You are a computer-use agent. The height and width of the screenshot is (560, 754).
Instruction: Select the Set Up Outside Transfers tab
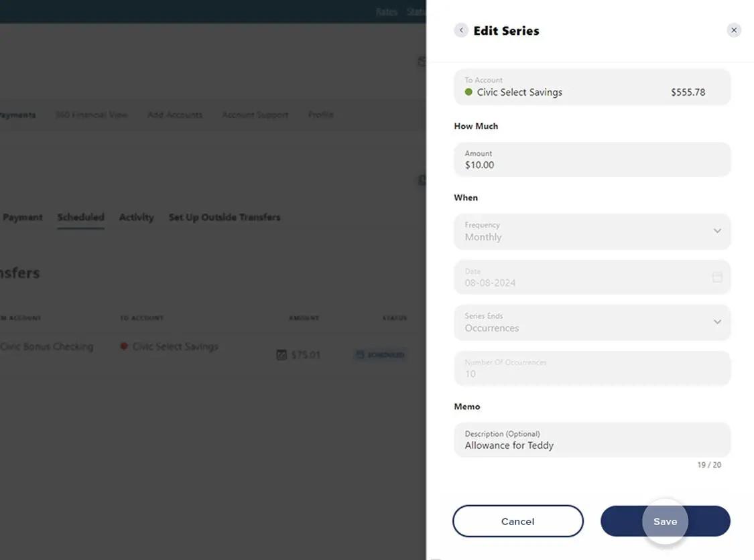coord(224,216)
